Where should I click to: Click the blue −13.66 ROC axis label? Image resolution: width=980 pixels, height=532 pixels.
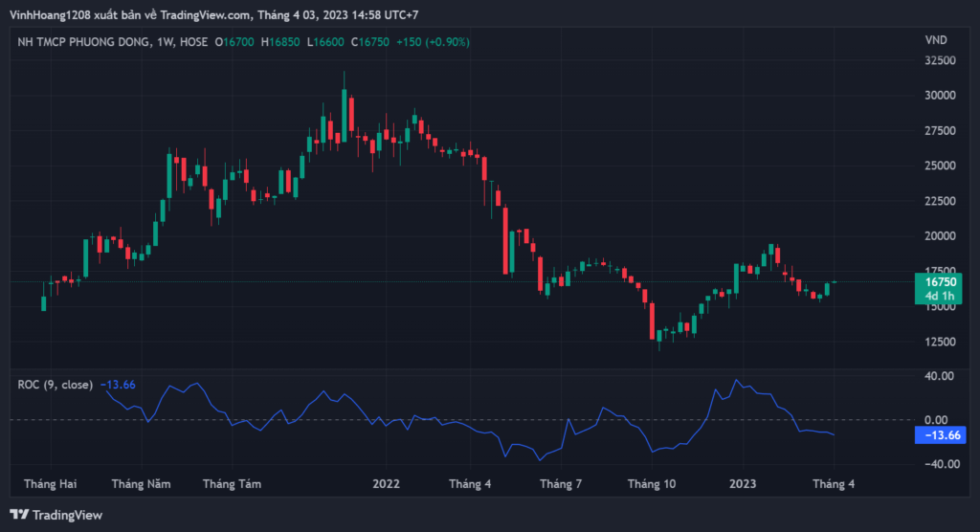pyautogui.click(x=940, y=435)
